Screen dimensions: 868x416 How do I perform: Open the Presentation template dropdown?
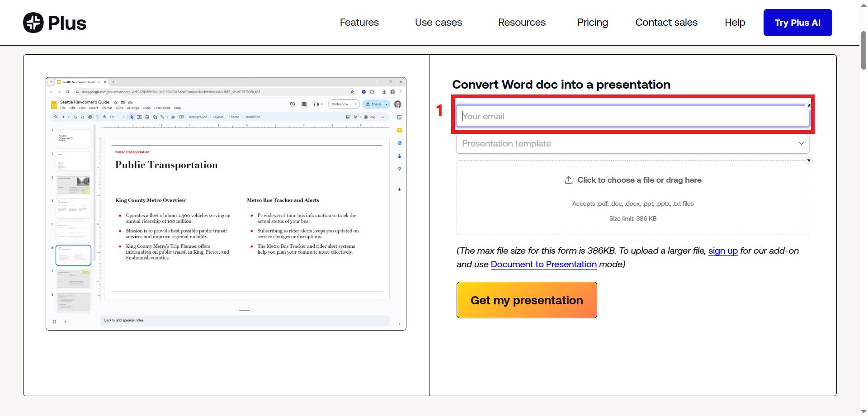tap(632, 143)
